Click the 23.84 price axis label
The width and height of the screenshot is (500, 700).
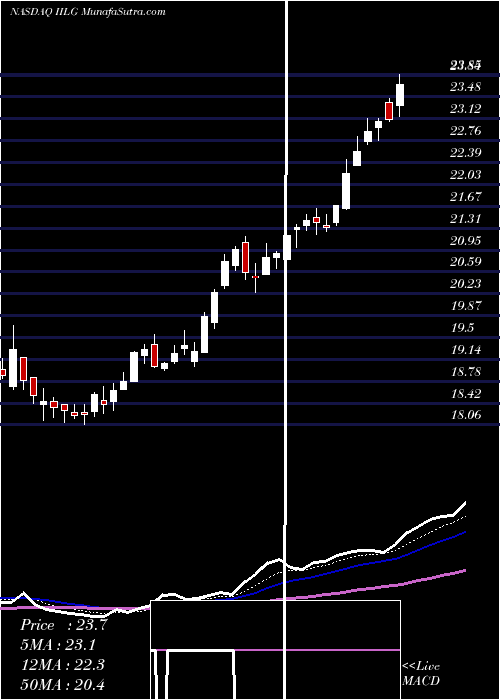pos(466,66)
